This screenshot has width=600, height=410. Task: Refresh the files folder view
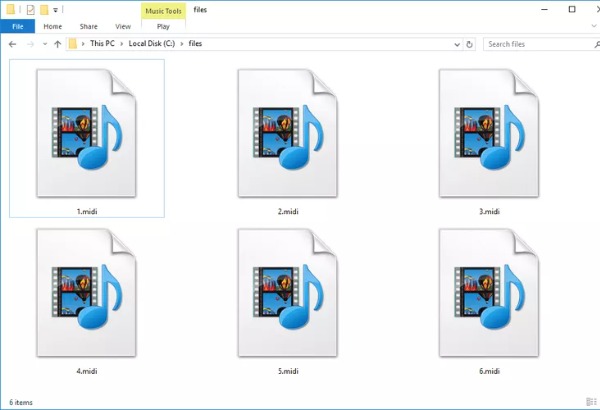(x=469, y=44)
